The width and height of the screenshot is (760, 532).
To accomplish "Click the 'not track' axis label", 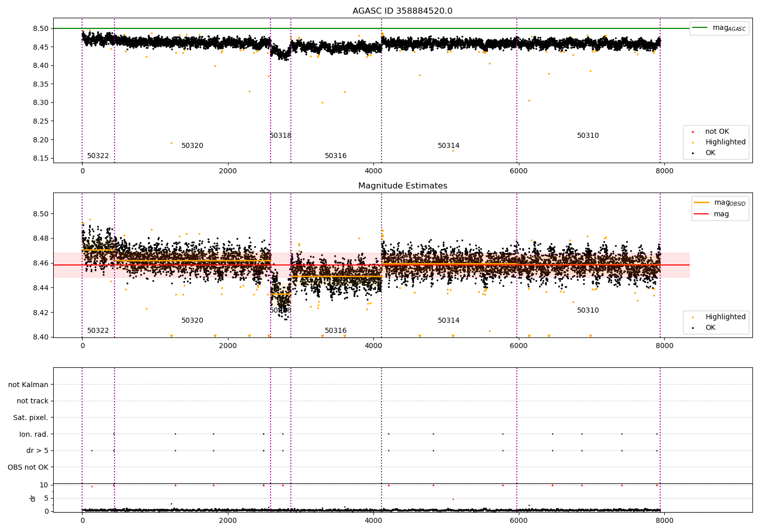I will pyautogui.click(x=32, y=401).
